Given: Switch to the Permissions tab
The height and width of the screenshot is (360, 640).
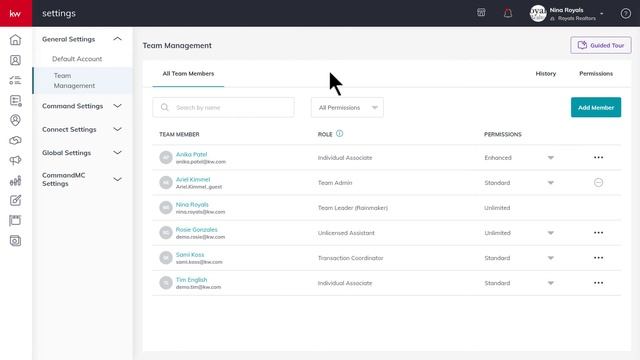Looking at the screenshot, I should 596,73.
